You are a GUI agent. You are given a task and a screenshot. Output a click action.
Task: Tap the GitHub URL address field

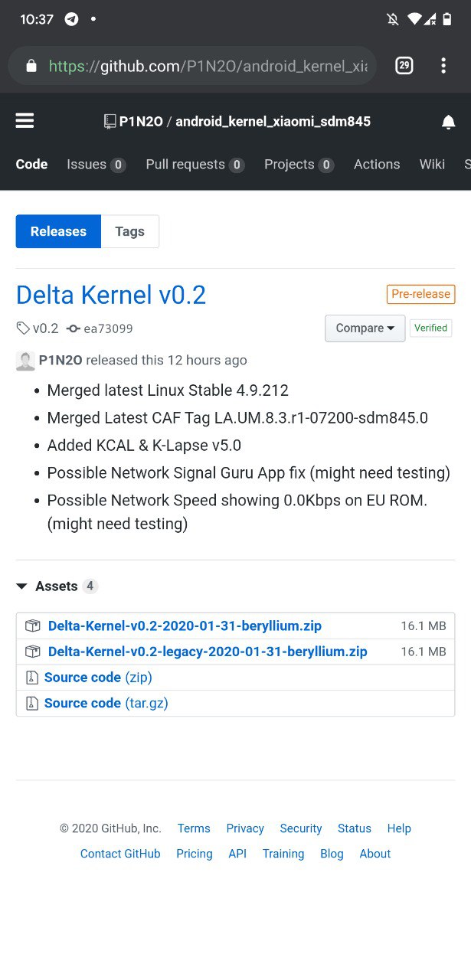[x=208, y=67]
